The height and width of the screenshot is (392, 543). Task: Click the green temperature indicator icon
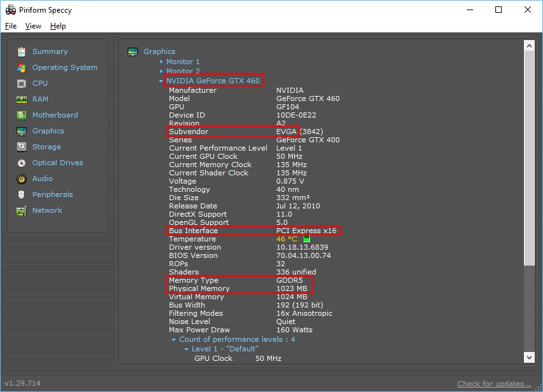pos(307,239)
